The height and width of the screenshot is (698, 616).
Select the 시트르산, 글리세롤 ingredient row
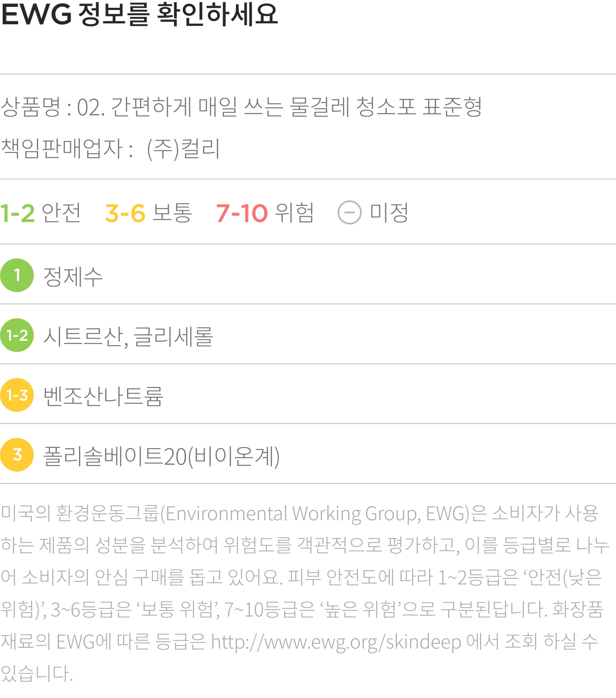tap(308, 335)
